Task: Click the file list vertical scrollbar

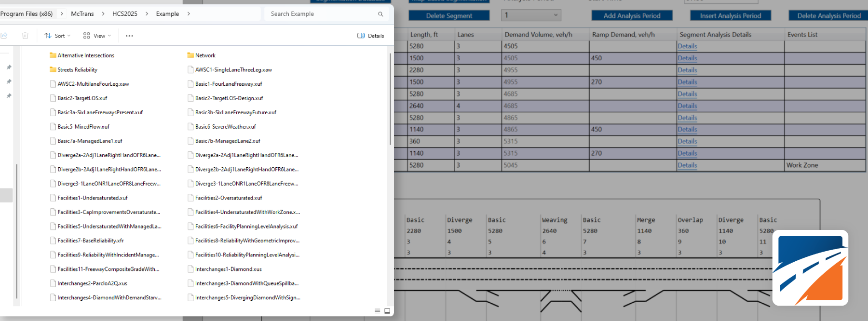Action: (x=390, y=99)
